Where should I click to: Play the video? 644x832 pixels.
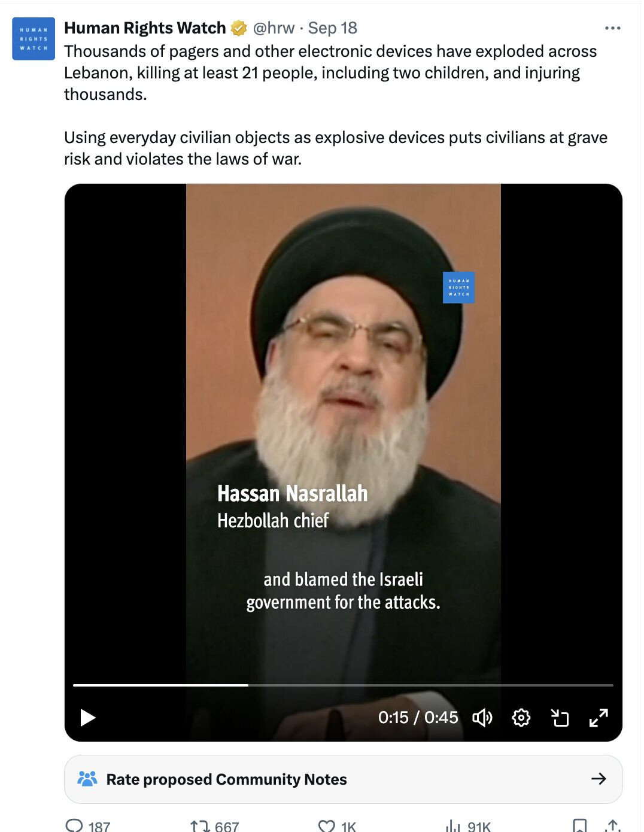click(88, 718)
